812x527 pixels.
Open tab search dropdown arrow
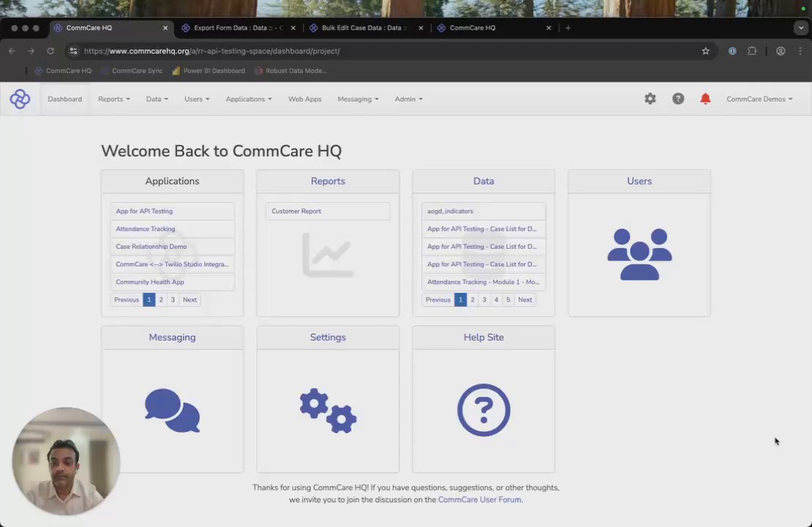click(801, 28)
